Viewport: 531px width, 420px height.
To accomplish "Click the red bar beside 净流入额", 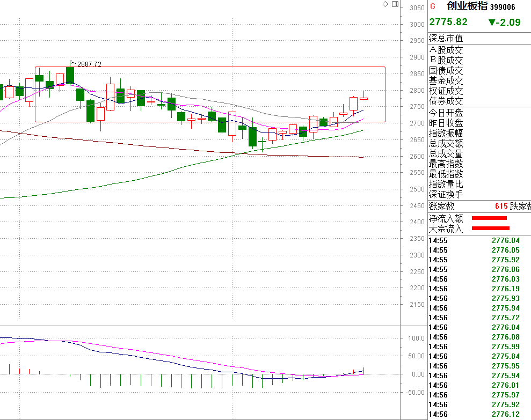I will 489,218.
